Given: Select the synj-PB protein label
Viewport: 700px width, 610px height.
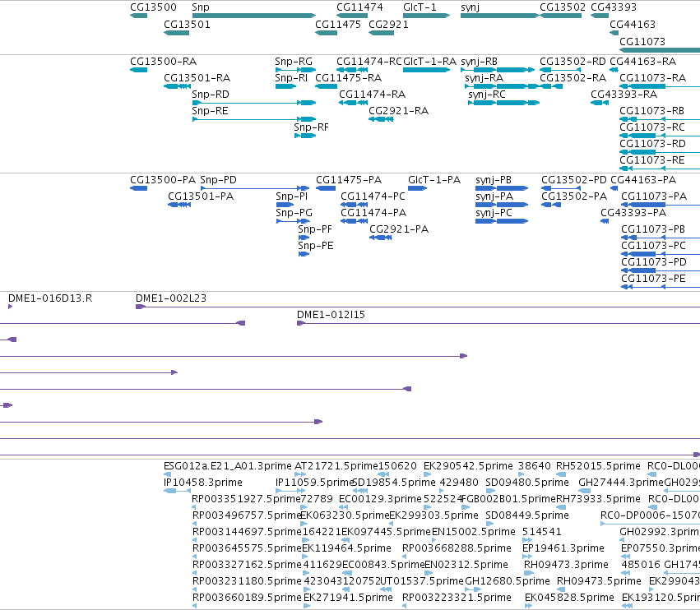Looking at the screenshot, I should pyautogui.click(x=494, y=180).
